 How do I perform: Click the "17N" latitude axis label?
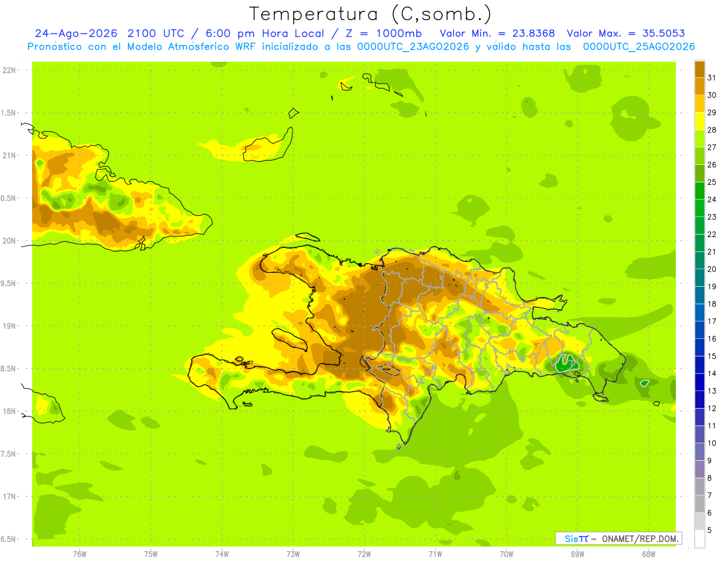[8, 497]
